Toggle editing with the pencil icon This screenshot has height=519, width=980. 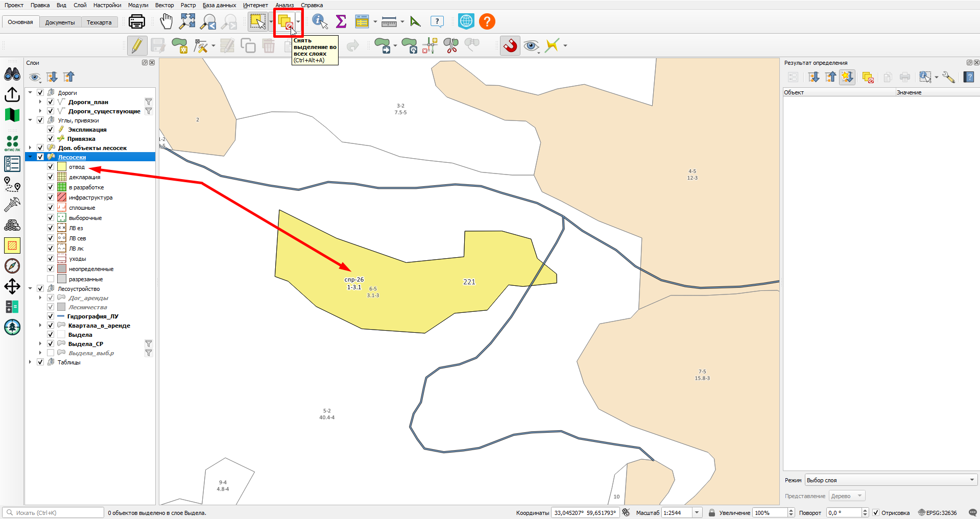point(137,45)
